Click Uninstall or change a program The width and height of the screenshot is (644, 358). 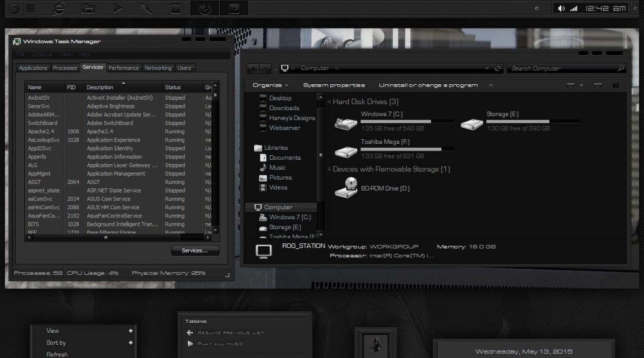(428, 85)
